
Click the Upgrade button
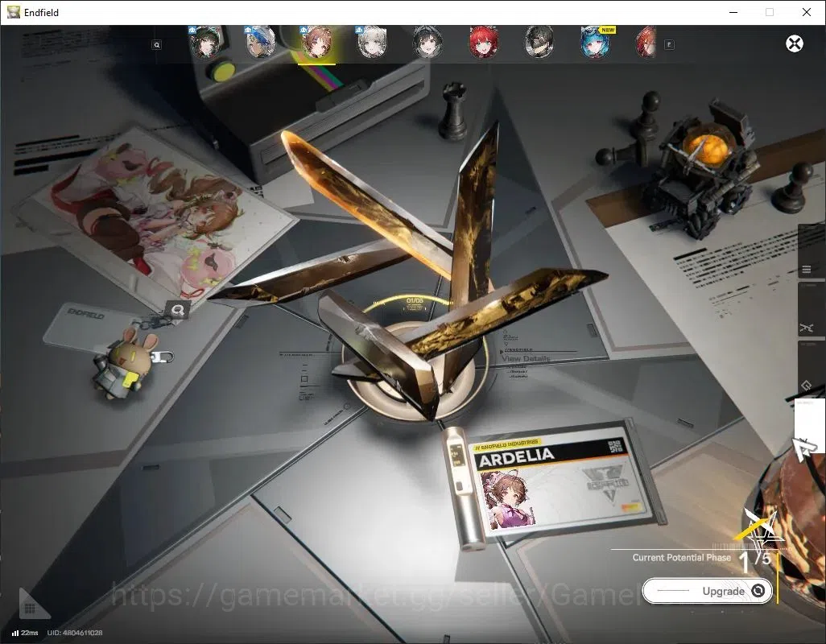(x=708, y=591)
